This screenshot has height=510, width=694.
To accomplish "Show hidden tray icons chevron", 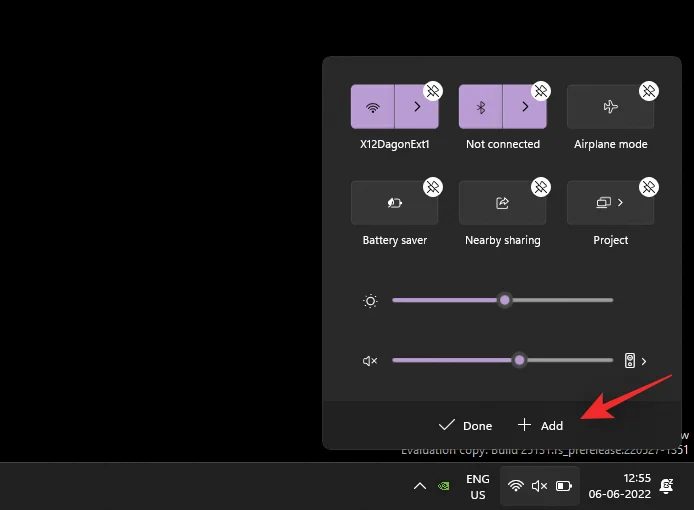I will tap(420, 487).
